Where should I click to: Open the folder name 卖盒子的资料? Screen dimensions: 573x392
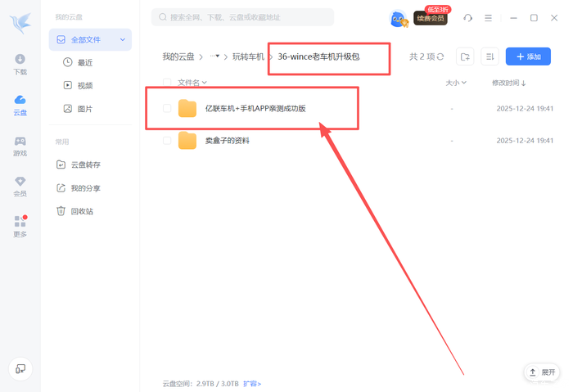click(228, 141)
